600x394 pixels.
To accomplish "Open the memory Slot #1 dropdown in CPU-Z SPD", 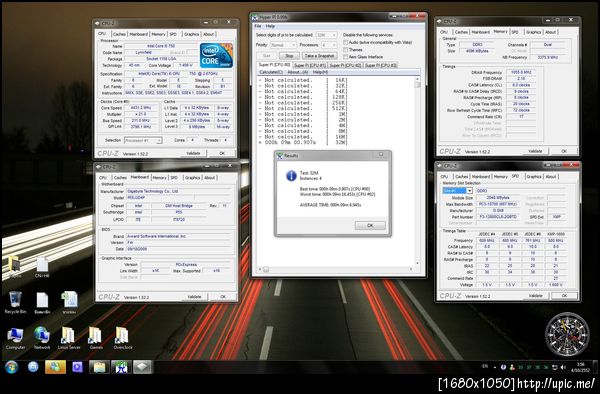I will (458, 190).
